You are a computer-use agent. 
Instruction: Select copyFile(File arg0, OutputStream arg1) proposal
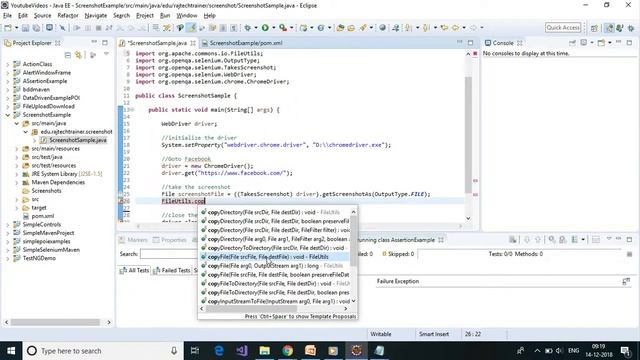pos(274,266)
